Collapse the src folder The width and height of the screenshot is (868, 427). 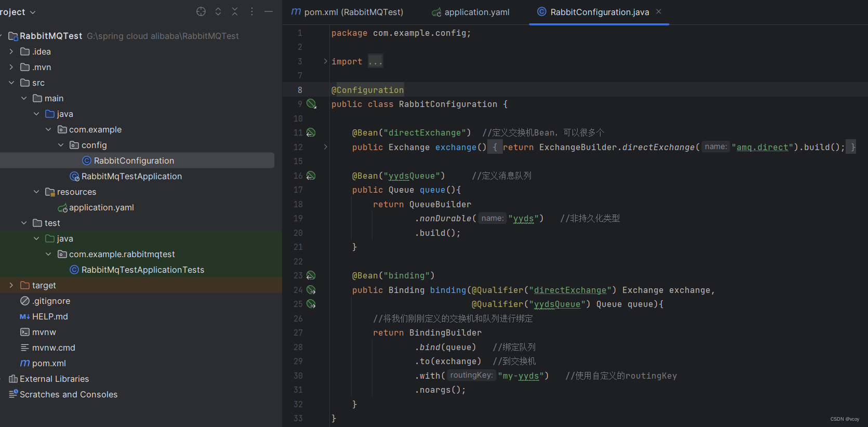coord(11,83)
